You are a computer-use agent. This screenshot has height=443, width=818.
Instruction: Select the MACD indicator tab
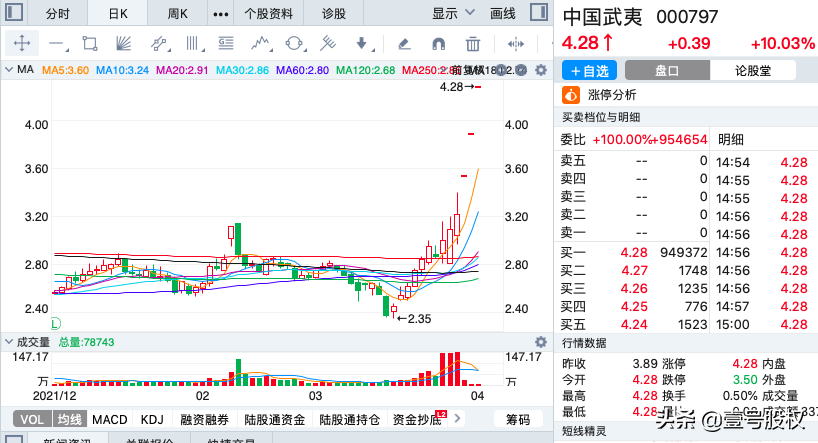[110, 419]
